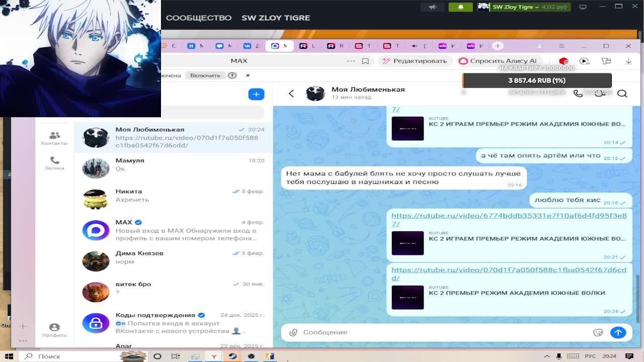The width and height of the screenshot is (644, 362).
Task: Open витек бро chat
Action: pyautogui.click(x=174, y=292)
